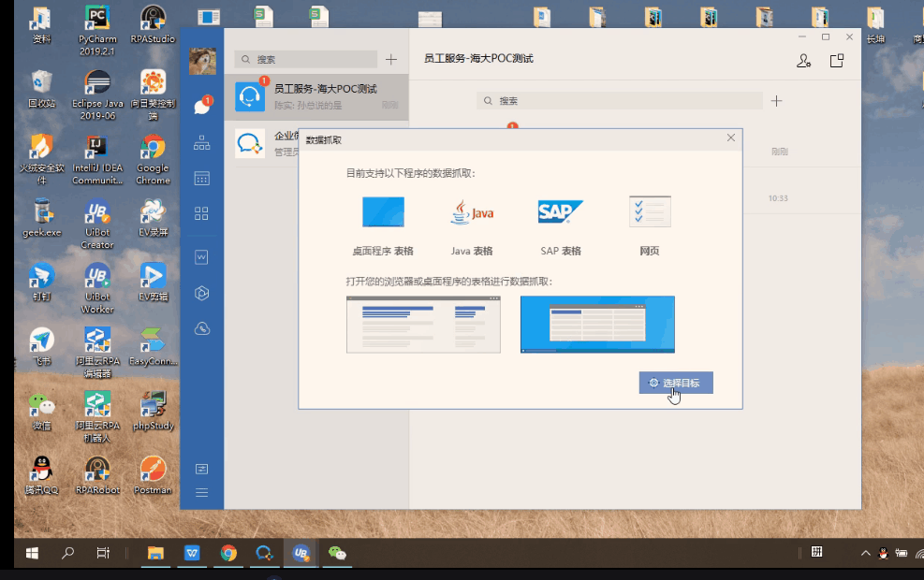Open the calendar icon in sidebar
This screenshot has height=580, width=924.
[x=201, y=179]
